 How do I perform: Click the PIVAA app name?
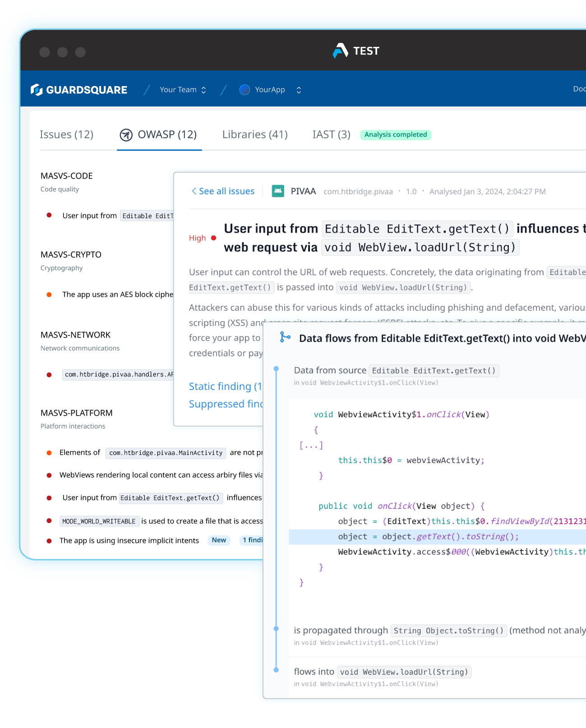coord(303,191)
